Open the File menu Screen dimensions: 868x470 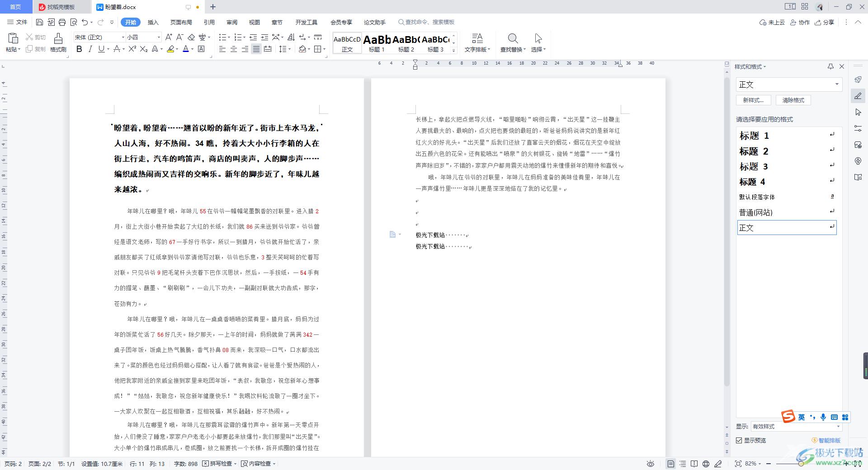pos(17,22)
